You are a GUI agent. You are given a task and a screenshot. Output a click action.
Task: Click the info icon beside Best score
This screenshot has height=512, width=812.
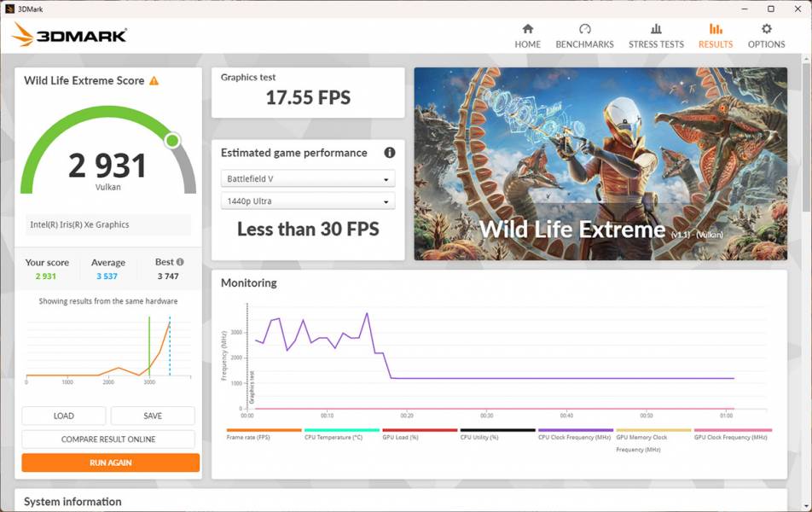tap(180, 262)
